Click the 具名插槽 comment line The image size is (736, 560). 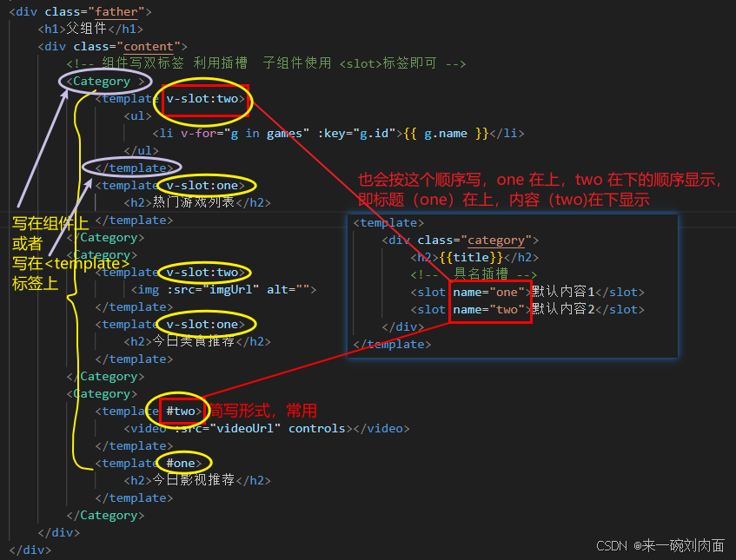[474, 275]
